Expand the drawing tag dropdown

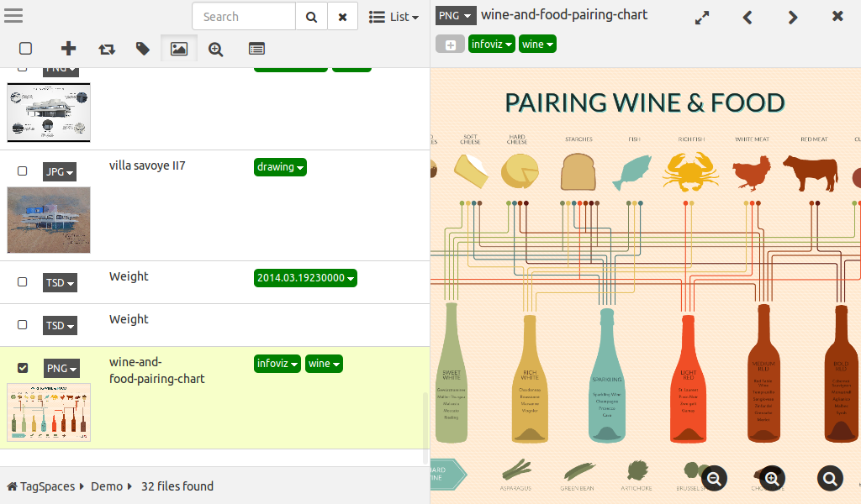tap(280, 167)
